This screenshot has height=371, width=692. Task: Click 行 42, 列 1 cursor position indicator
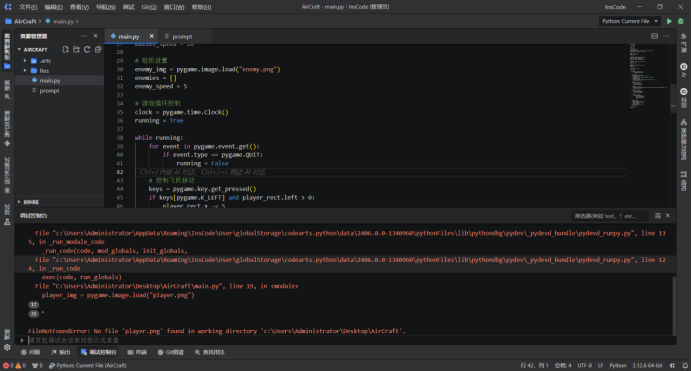tap(534, 365)
